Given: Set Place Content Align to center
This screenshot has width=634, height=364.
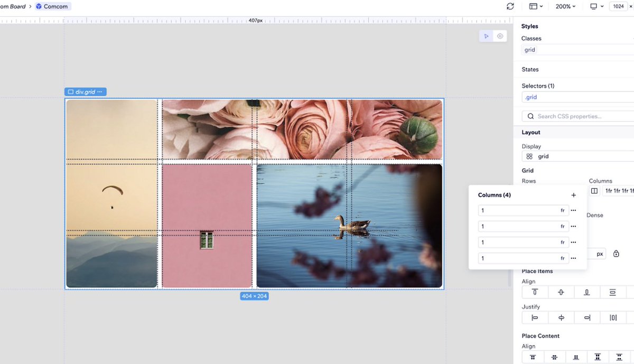Looking at the screenshot, I should [x=554, y=357].
